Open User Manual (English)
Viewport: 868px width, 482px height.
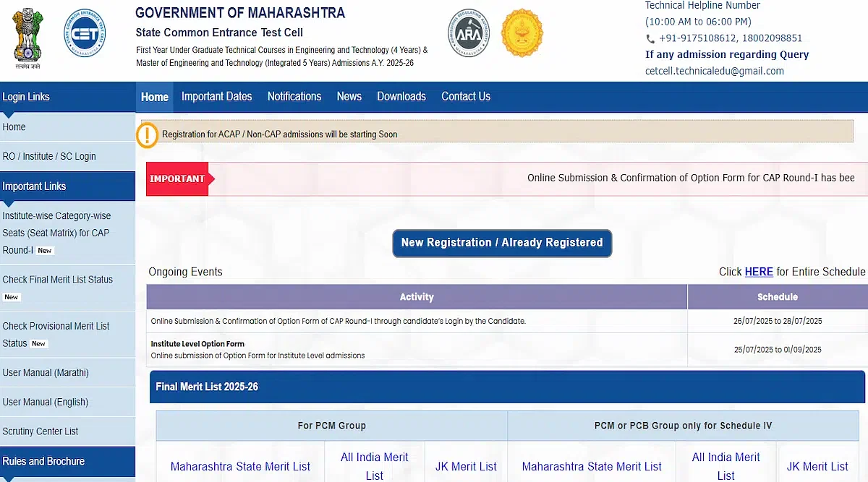tap(67, 402)
